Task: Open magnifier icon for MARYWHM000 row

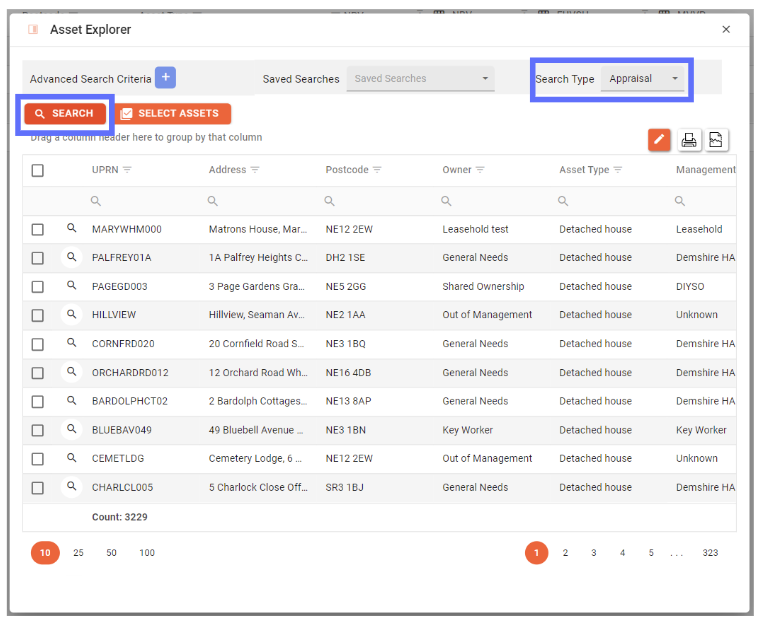Action: pos(72,229)
